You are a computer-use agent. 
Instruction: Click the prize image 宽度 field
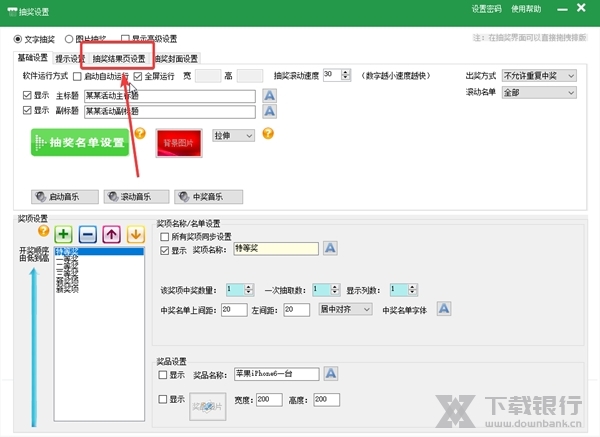[x=269, y=399]
